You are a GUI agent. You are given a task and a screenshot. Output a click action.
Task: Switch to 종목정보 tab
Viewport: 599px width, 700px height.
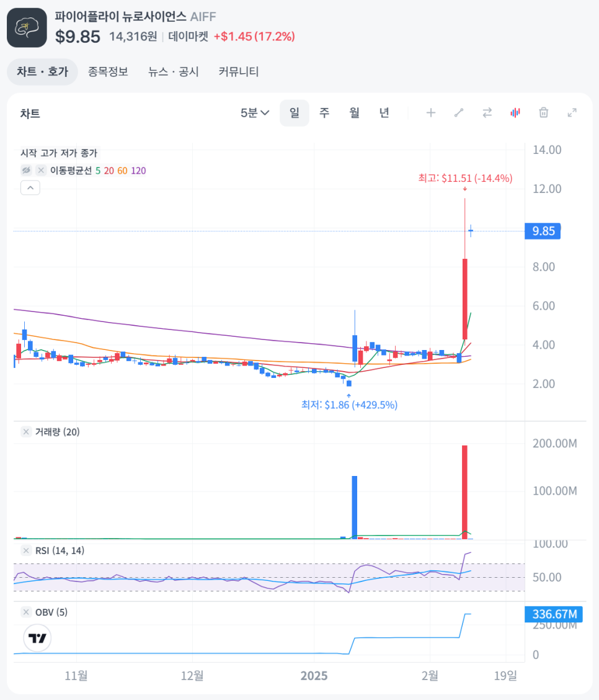pyautogui.click(x=108, y=71)
